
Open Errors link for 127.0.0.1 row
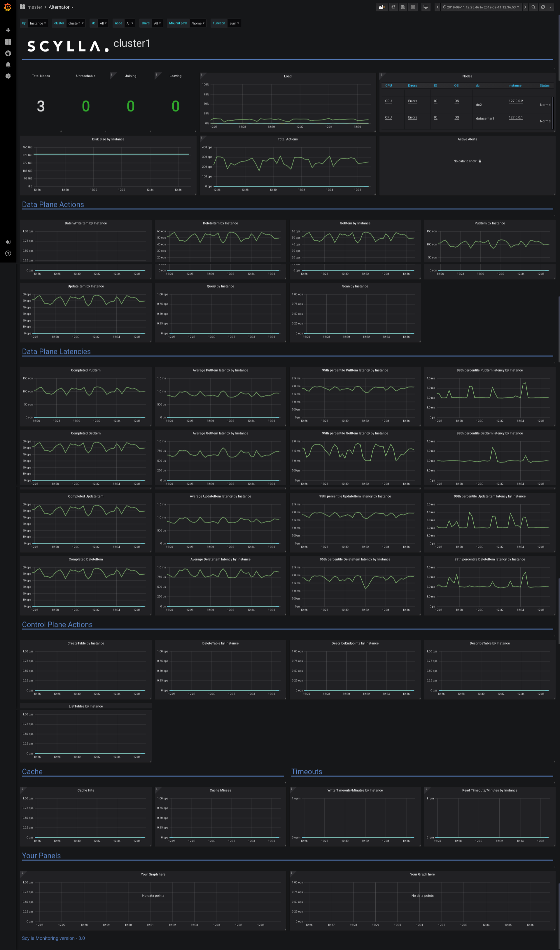(x=412, y=117)
